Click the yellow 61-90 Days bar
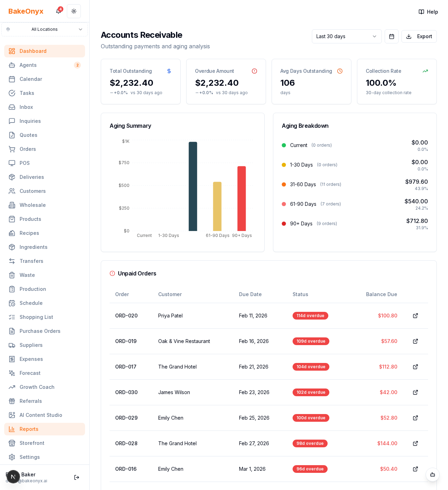Image resolution: width=448 pixels, height=490 pixels. (217, 206)
